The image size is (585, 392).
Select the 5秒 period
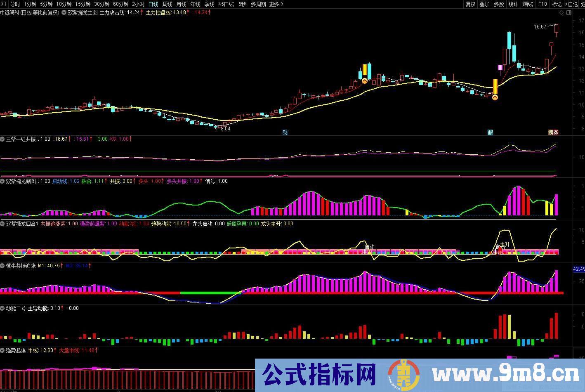coord(242,4)
